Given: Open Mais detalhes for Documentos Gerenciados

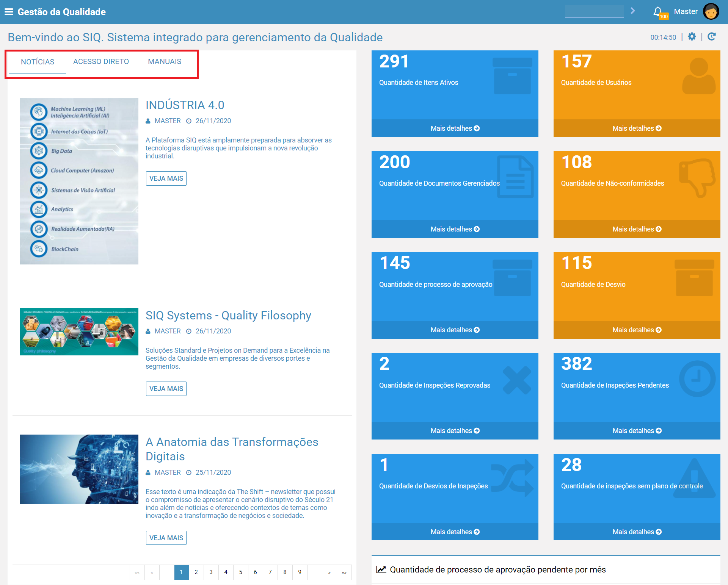Looking at the screenshot, I should pos(455,229).
